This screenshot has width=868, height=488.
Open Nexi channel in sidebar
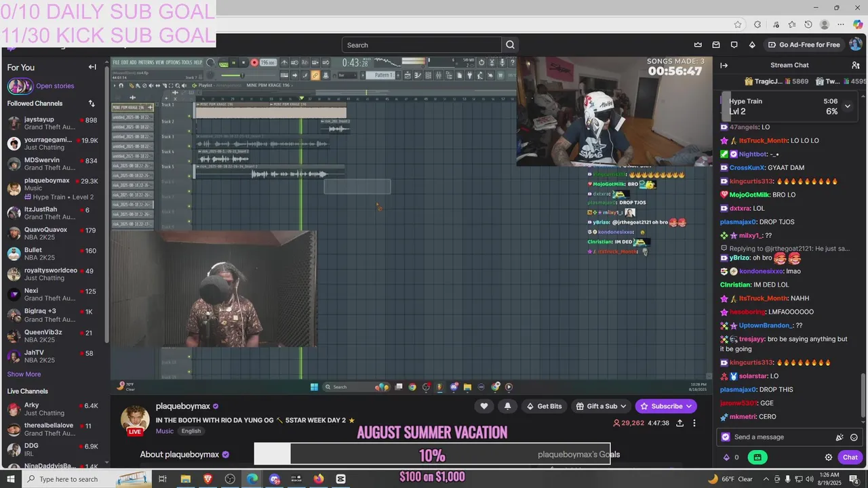pos(54,295)
